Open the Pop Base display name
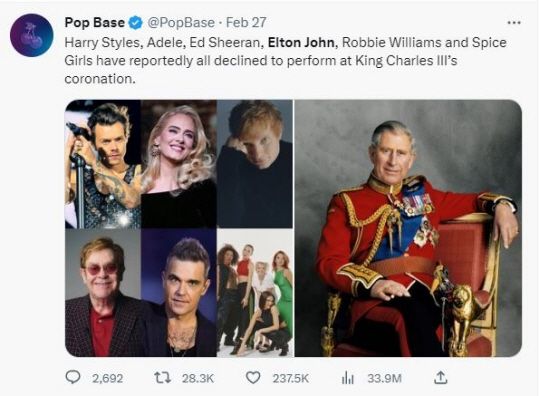540x396 pixels. (95, 23)
